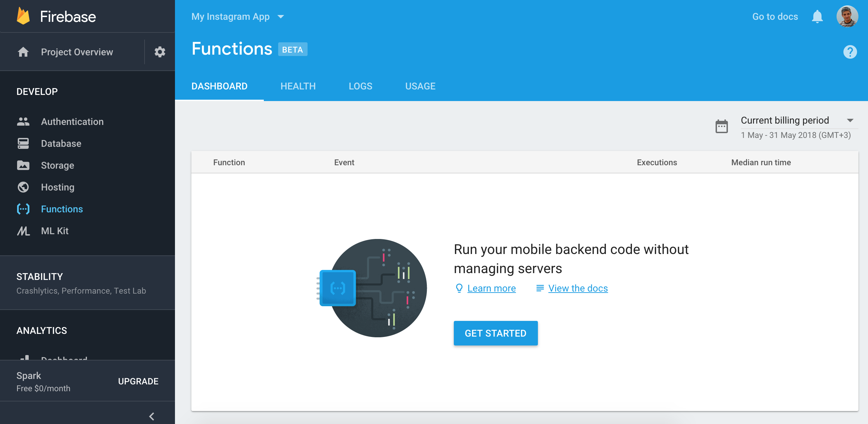The height and width of the screenshot is (424, 868).
Task: Follow the Learn more link
Action: (491, 288)
